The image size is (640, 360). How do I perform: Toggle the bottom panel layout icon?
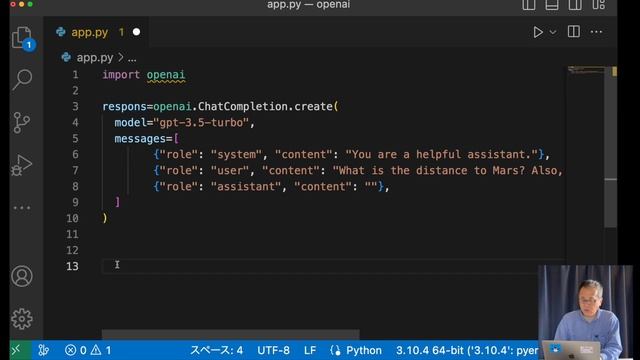point(552,5)
